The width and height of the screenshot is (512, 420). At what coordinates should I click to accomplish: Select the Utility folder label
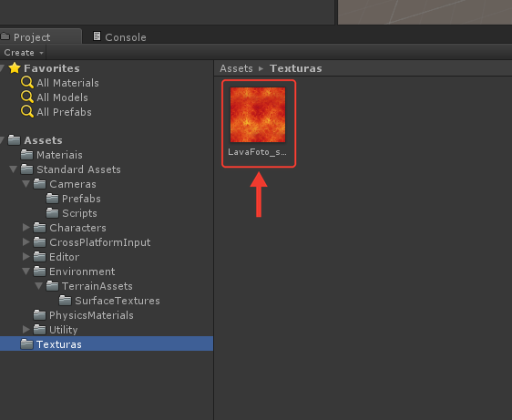(x=64, y=330)
